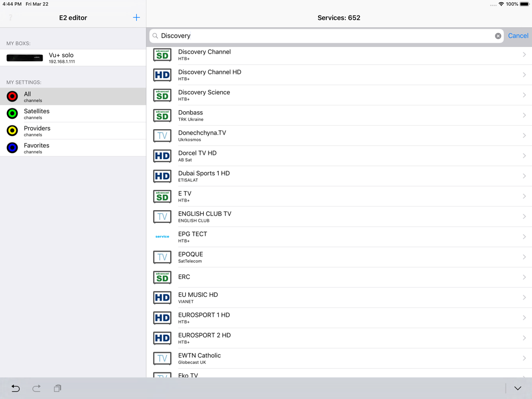Cancel the channel search
This screenshot has height=399, width=532.
coord(518,36)
